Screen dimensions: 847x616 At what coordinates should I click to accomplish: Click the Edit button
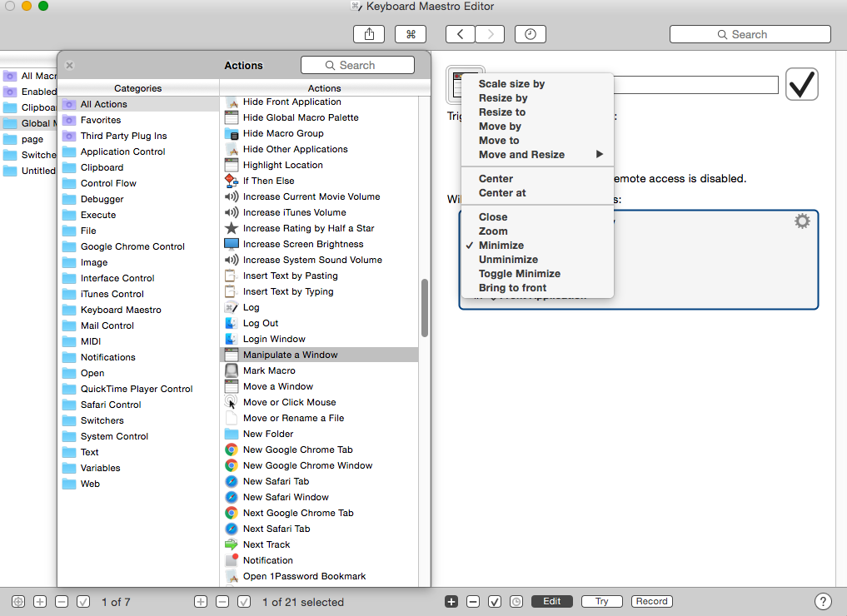[x=551, y=601]
